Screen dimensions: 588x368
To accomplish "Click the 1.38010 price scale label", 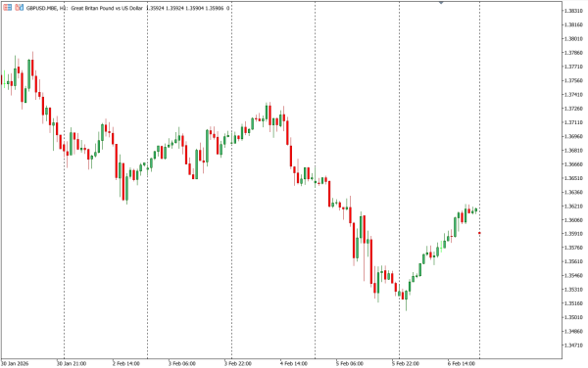I will point(573,39).
